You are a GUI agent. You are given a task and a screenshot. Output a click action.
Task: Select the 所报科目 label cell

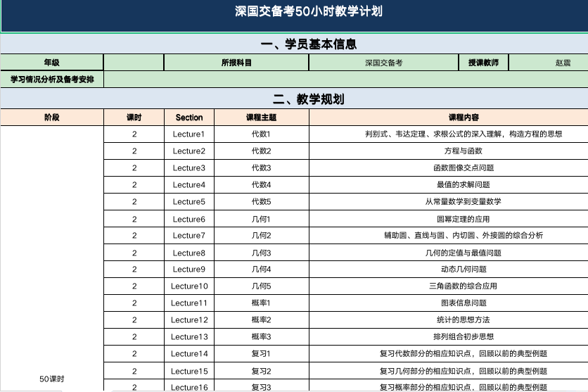(236, 62)
